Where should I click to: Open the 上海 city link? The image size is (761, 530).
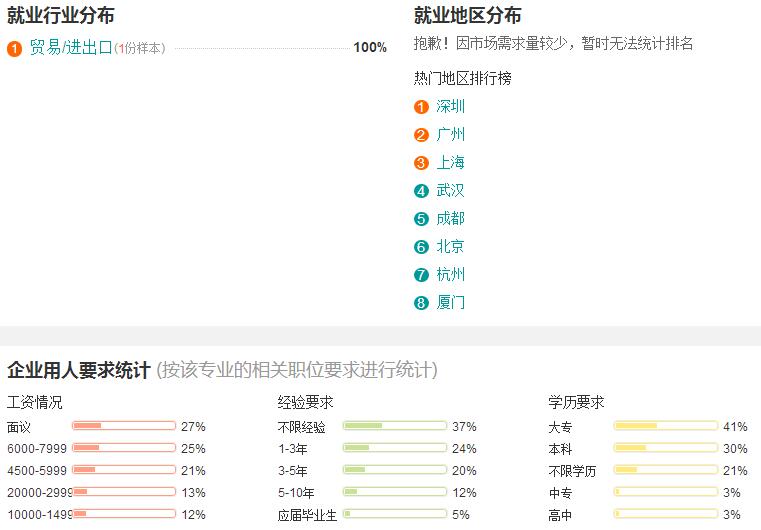click(450, 163)
